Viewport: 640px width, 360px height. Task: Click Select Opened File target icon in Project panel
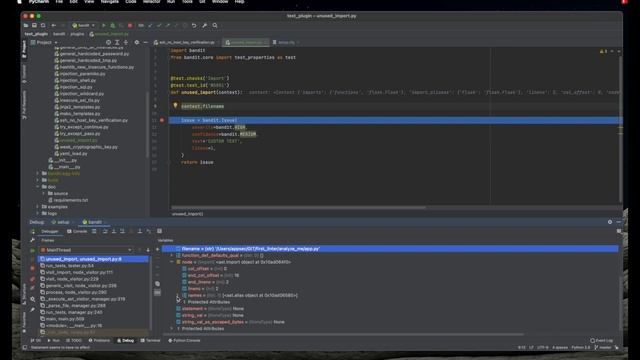[108, 42]
